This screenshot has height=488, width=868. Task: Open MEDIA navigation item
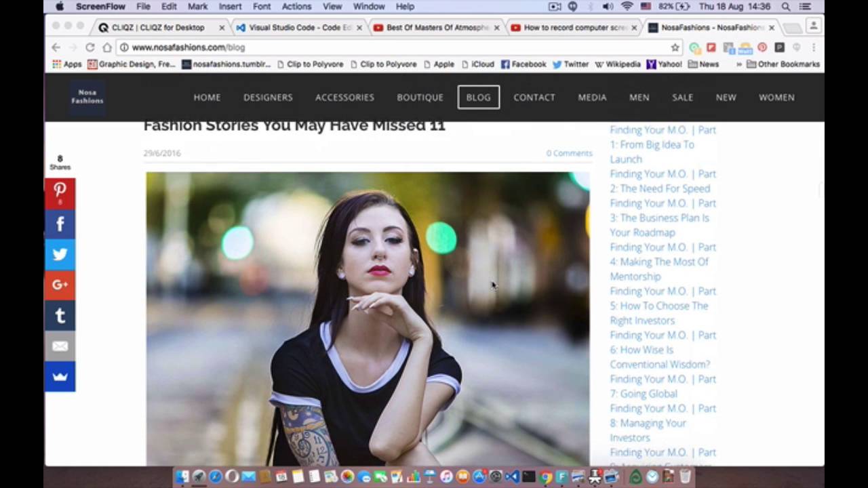[592, 97]
